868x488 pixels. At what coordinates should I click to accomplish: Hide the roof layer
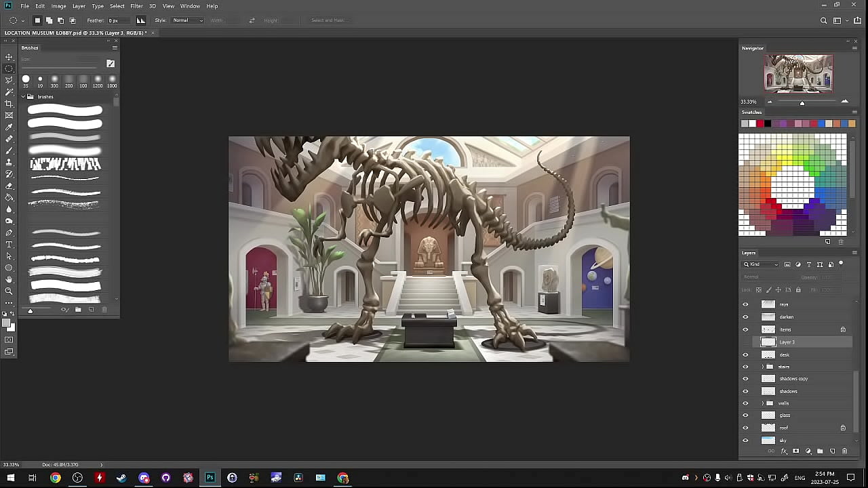tap(745, 428)
